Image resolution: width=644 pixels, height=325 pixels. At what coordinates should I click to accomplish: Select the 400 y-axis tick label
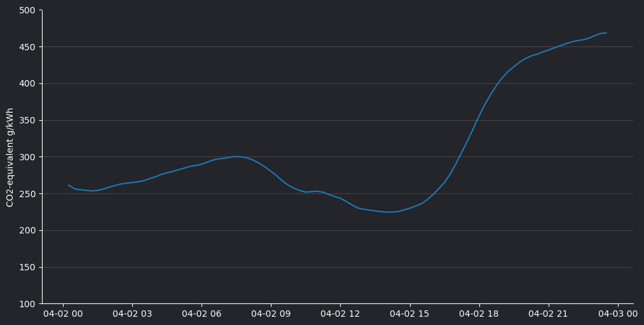27,84
